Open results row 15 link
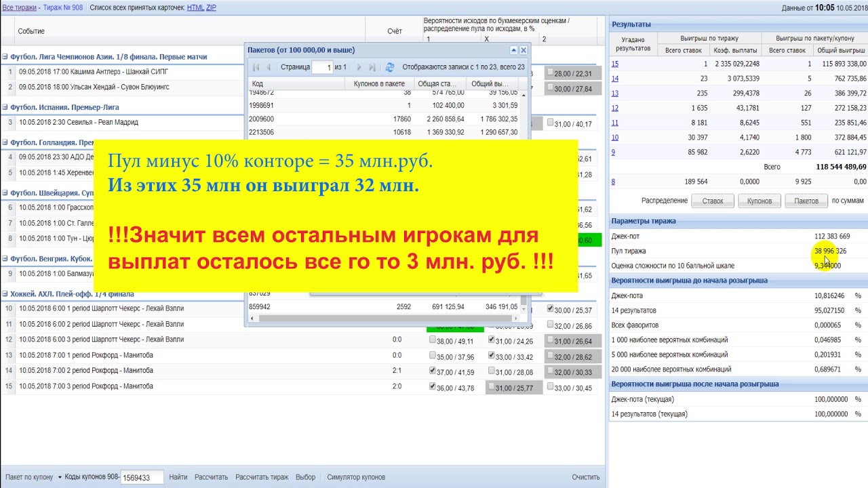Viewport: 868px width, 488px height. (615, 64)
